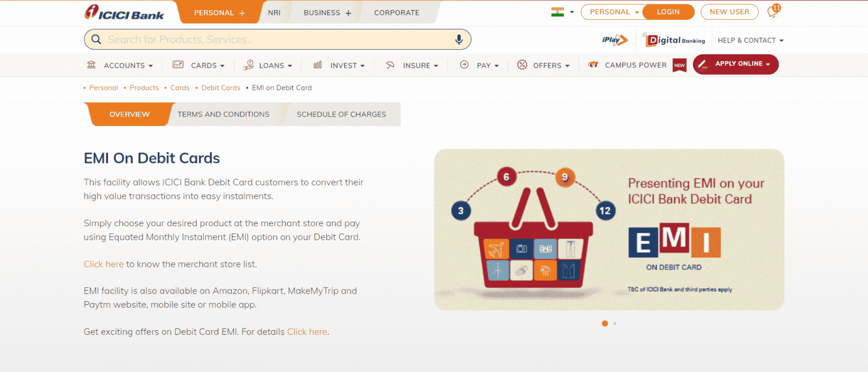
Task: Click here to view the merchant store list
Action: tap(103, 264)
